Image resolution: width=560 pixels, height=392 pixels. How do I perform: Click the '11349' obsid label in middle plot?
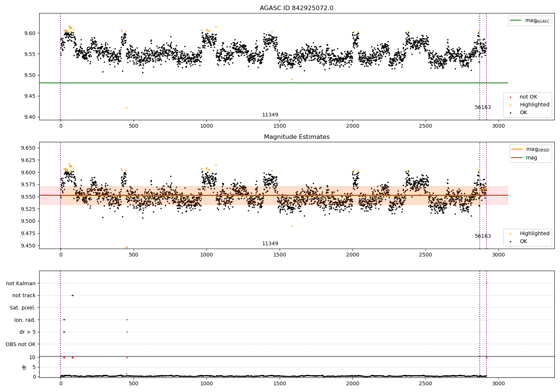(270, 244)
